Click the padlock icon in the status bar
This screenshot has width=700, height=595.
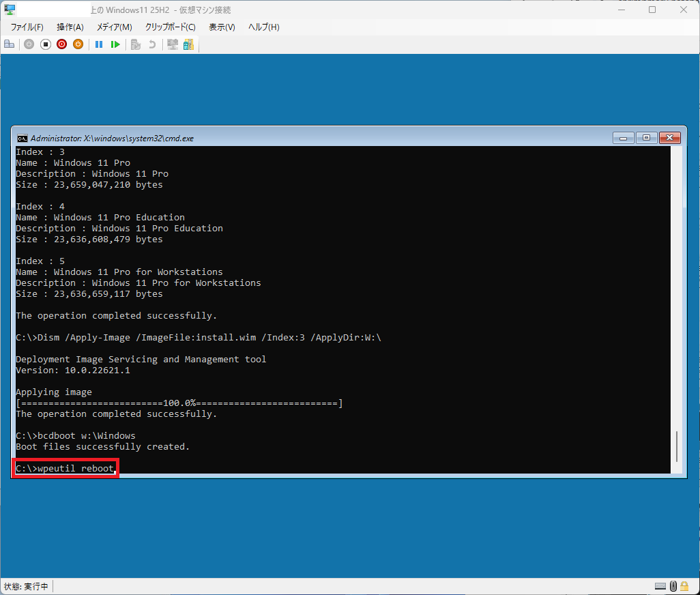click(x=684, y=586)
